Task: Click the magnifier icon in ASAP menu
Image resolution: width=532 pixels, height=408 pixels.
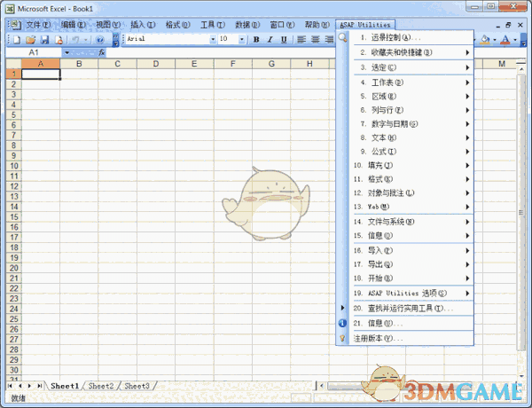Action: pyautogui.click(x=342, y=37)
